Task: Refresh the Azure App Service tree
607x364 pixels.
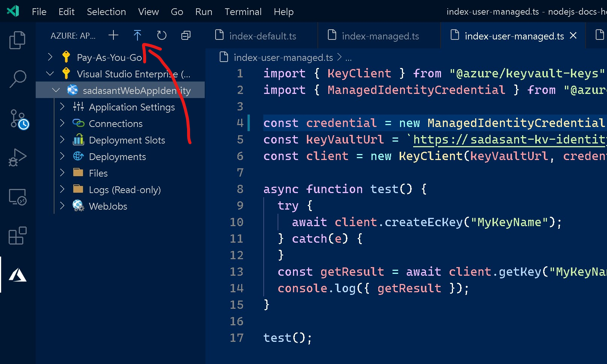Action: pos(162,35)
